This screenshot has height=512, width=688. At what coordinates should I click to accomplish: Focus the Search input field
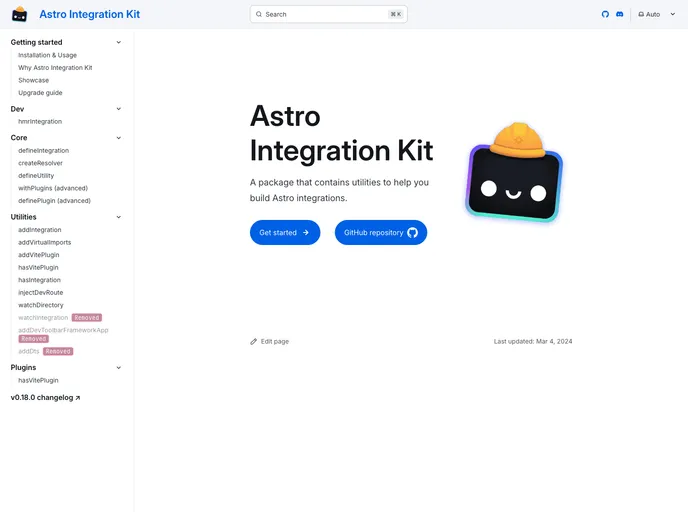(328, 14)
